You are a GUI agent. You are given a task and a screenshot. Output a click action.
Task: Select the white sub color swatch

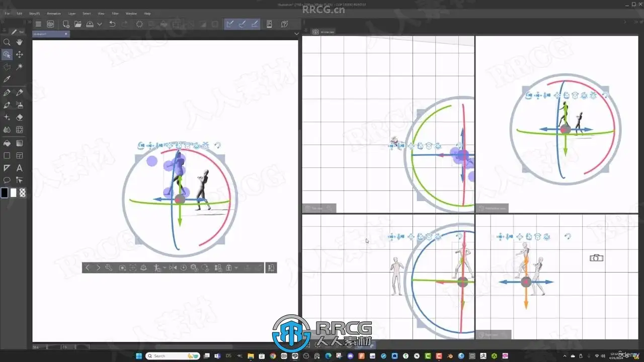tap(14, 193)
